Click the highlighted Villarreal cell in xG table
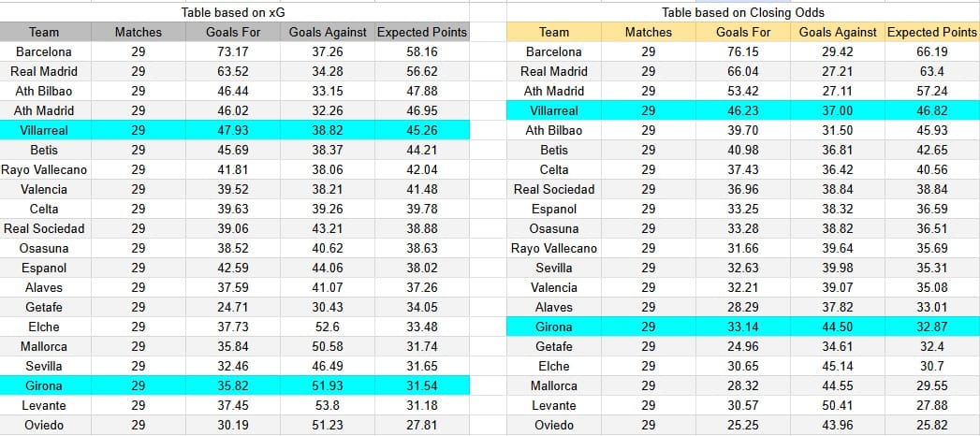The height and width of the screenshot is (436, 980). point(45,131)
